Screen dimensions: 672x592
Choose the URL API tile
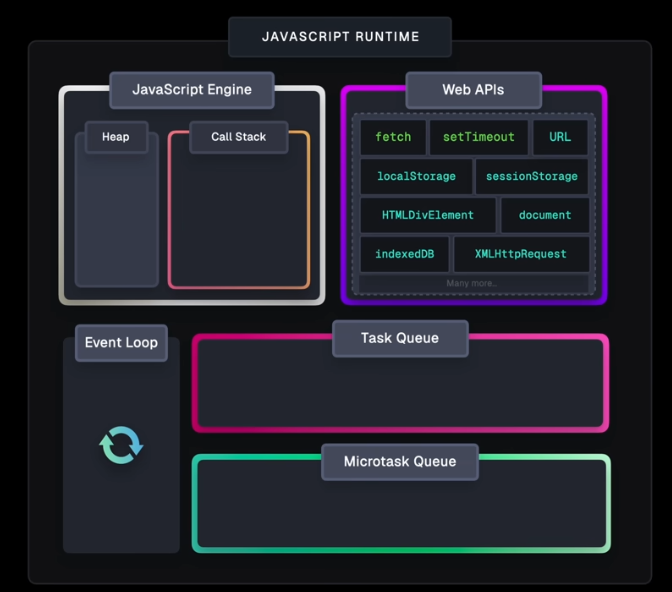click(x=560, y=137)
